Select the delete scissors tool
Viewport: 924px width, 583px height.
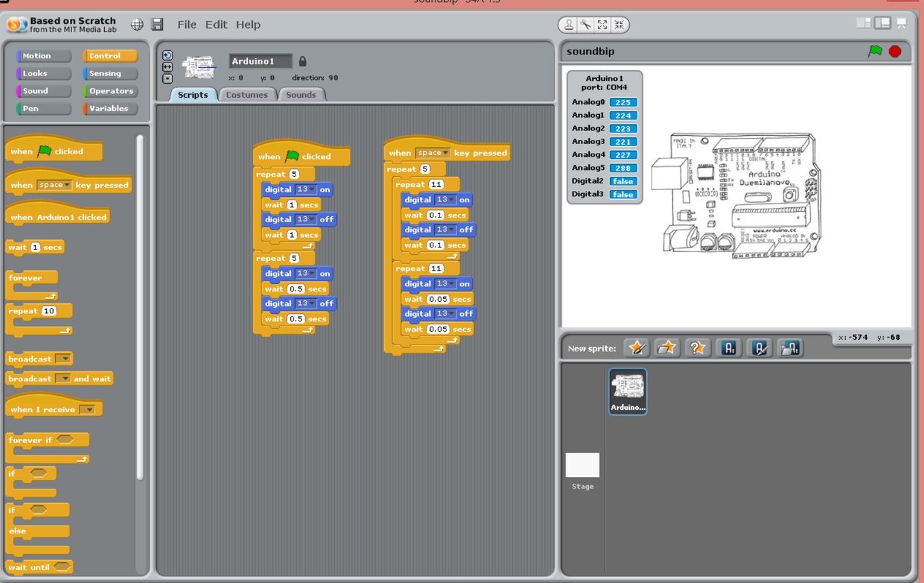click(586, 25)
